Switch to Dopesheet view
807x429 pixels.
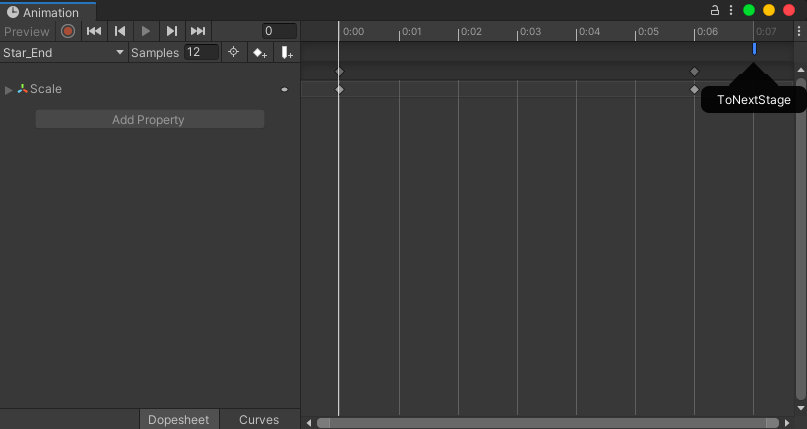179,419
